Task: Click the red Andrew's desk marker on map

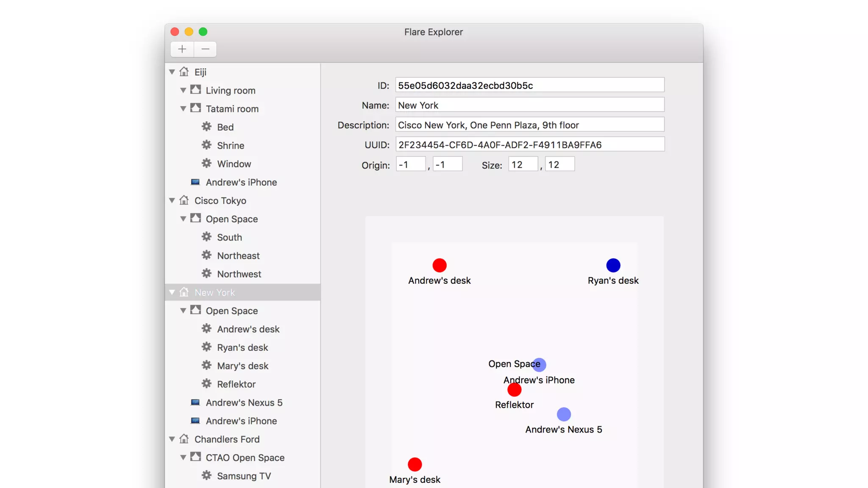Action: (x=440, y=265)
